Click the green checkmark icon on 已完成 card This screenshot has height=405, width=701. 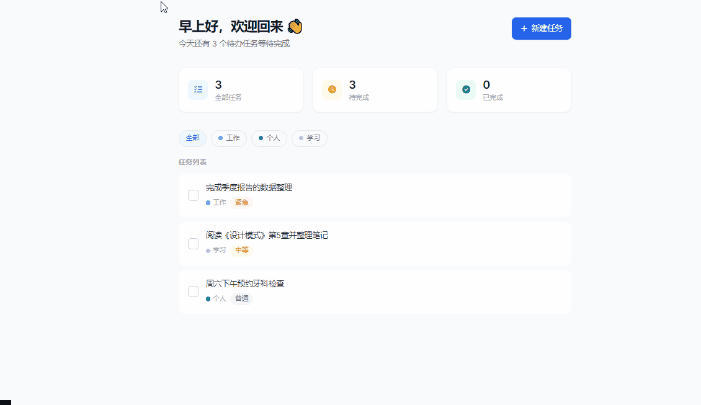coord(466,89)
